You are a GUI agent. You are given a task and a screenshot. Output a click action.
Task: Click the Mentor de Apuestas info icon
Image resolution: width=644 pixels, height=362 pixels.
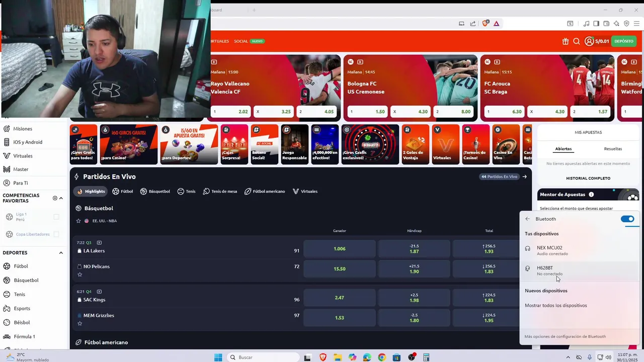tap(591, 195)
